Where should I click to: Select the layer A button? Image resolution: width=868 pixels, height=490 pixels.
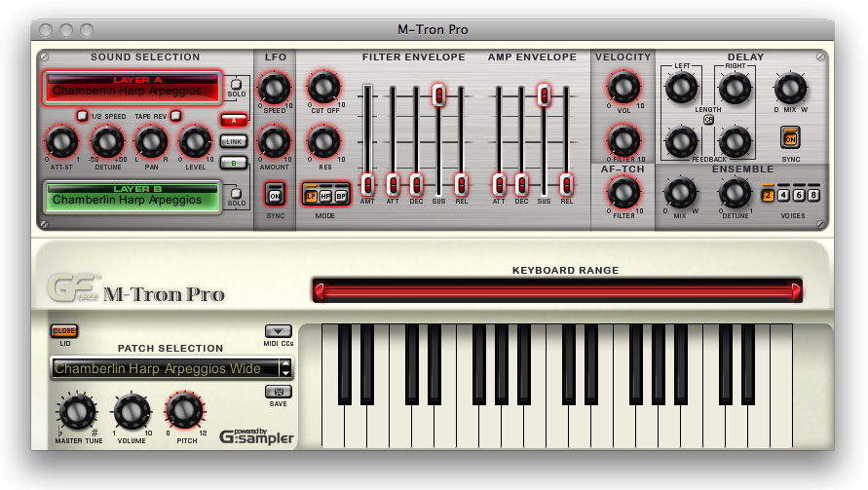pos(234,120)
